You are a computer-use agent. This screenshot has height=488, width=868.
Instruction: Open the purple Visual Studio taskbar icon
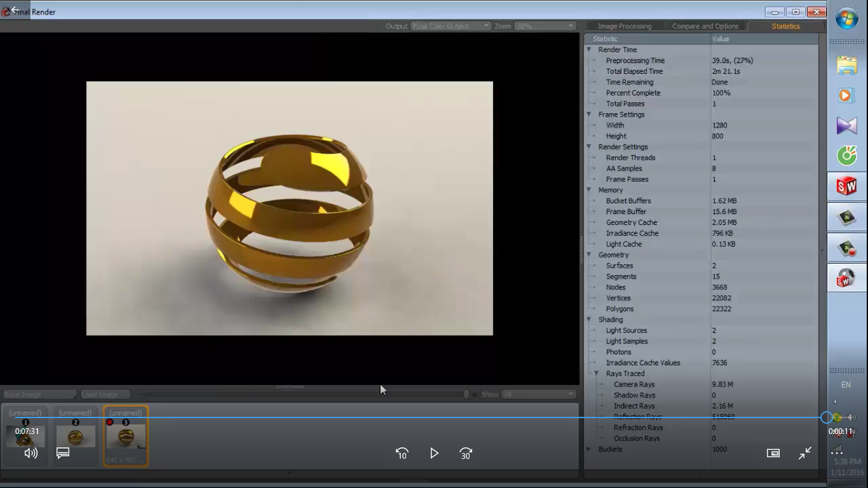coord(847,125)
